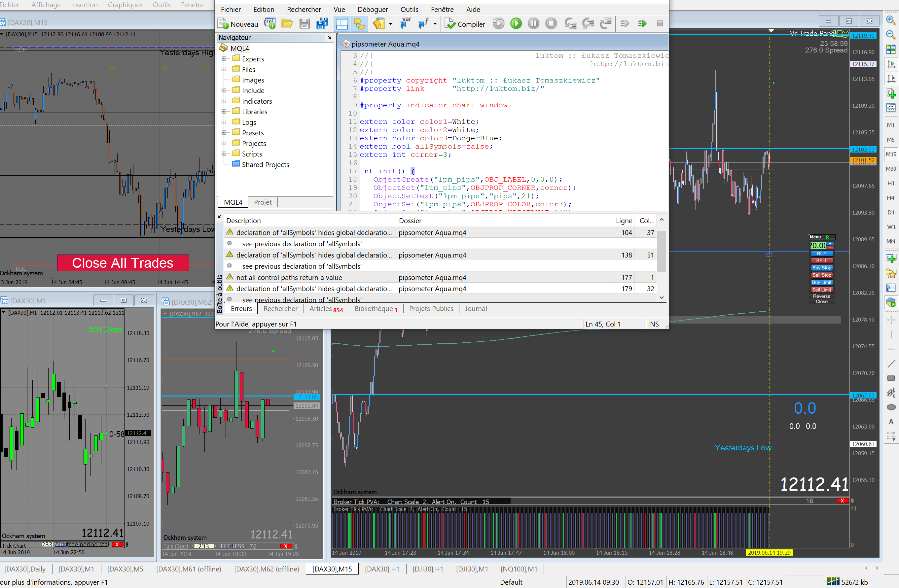Click the green Start debugging play icon
Screen dimensions: 899x588
tap(516, 23)
